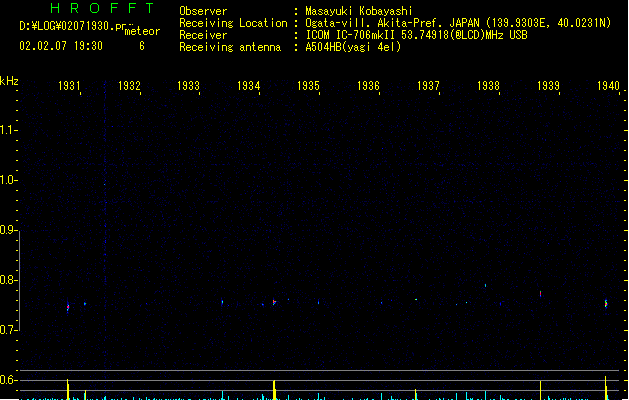Screen dimensions: 629x400
Task: Click the meteor echo just before 1939
Action: pos(540,294)
